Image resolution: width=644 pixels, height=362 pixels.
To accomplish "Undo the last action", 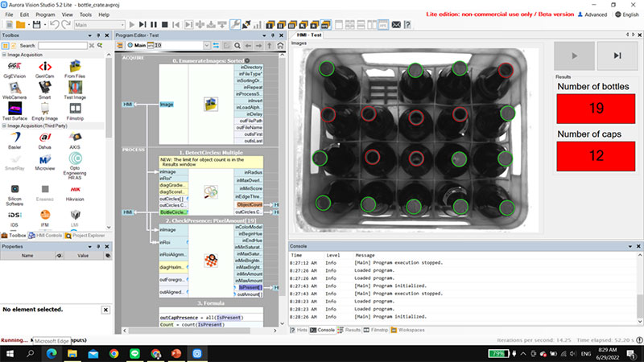I will 54,25.
